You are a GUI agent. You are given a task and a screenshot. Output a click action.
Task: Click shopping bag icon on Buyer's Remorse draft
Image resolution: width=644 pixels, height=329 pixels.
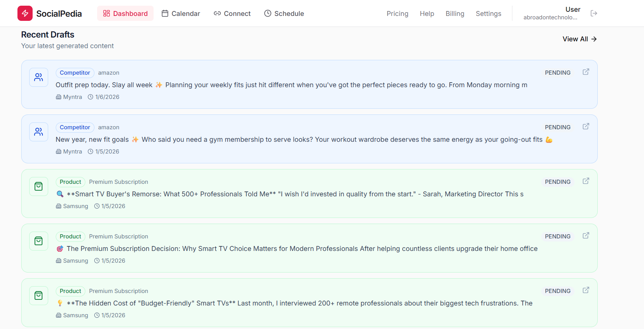pyautogui.click(x=39, y=186)
